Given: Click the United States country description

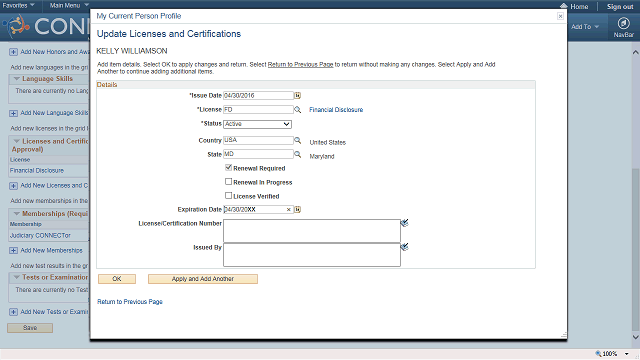Looking at the screenshot, I should click(x=327, y=142).
